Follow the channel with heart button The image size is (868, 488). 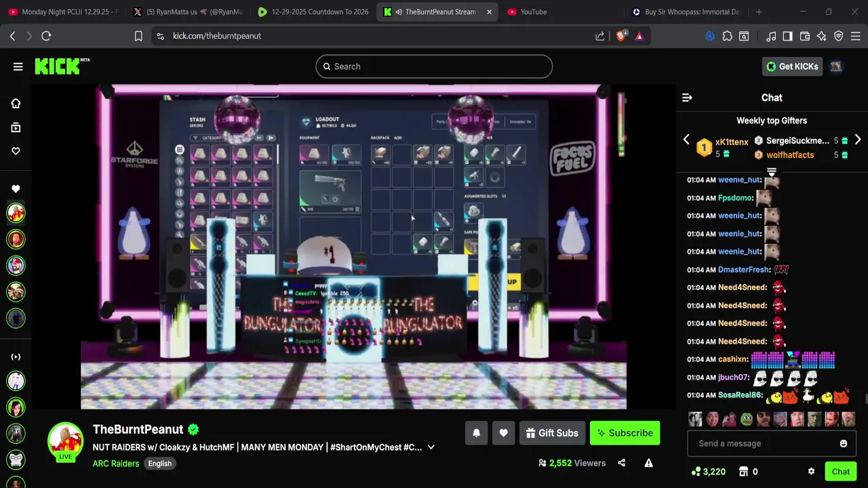tap(503, 433)
